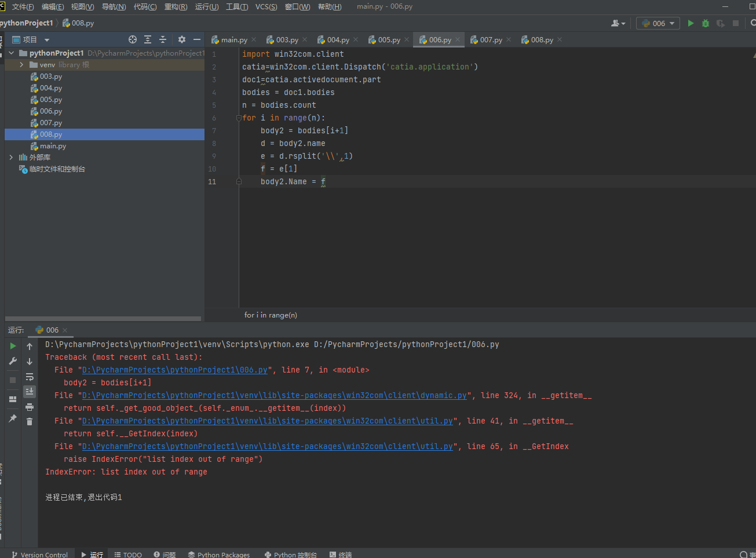756x558 pixels.
Task: Run the 006 configuration with green play icon
Action: tap(691, 23)
